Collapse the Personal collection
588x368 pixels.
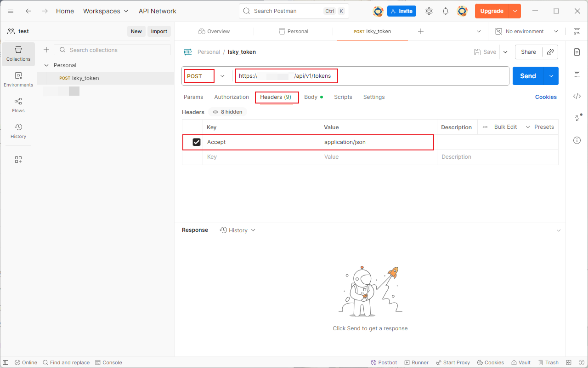46,65
